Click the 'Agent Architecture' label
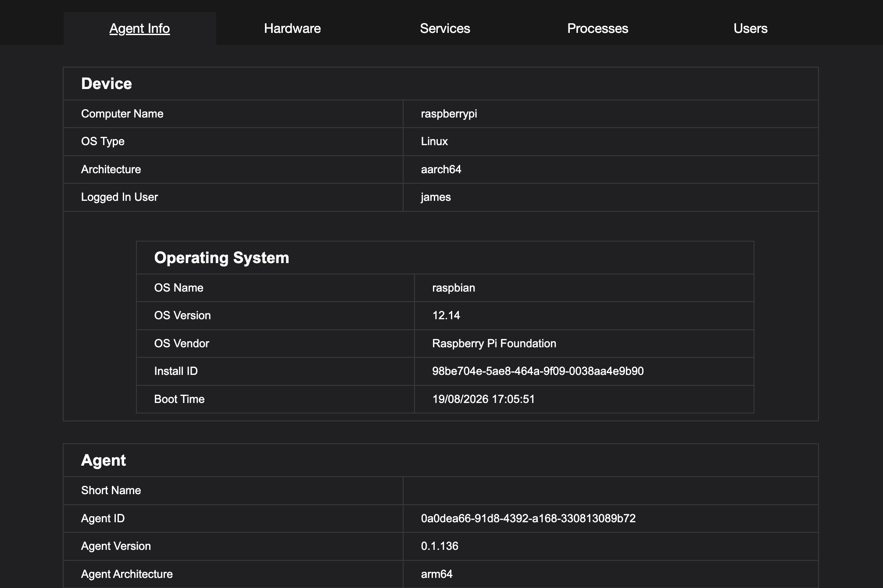The image size is (883, 588). [127, 574]
